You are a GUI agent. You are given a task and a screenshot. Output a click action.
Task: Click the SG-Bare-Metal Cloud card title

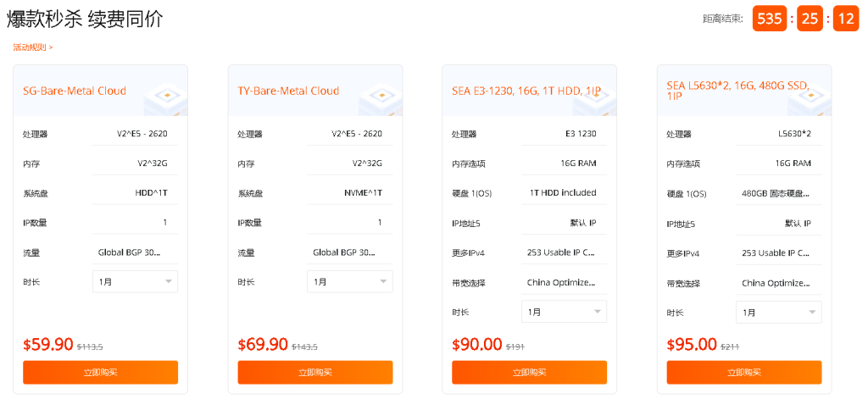click(x=75, y=91)
